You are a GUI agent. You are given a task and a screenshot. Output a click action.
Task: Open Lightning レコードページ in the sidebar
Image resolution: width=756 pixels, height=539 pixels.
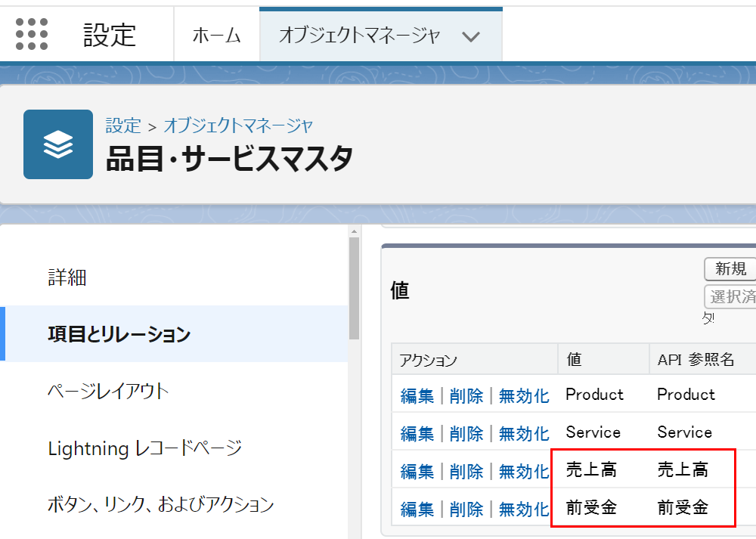[144, 448]
